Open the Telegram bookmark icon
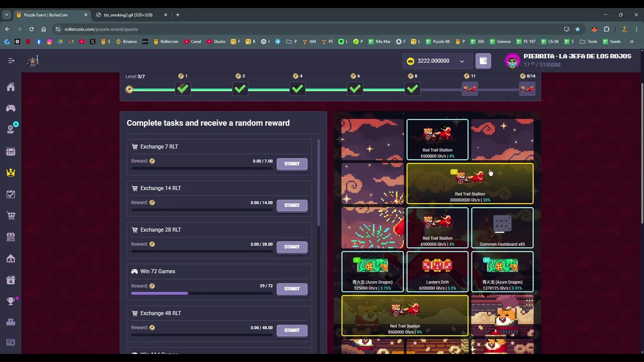This screenshot has height=362, width=644. pos(277,42)
